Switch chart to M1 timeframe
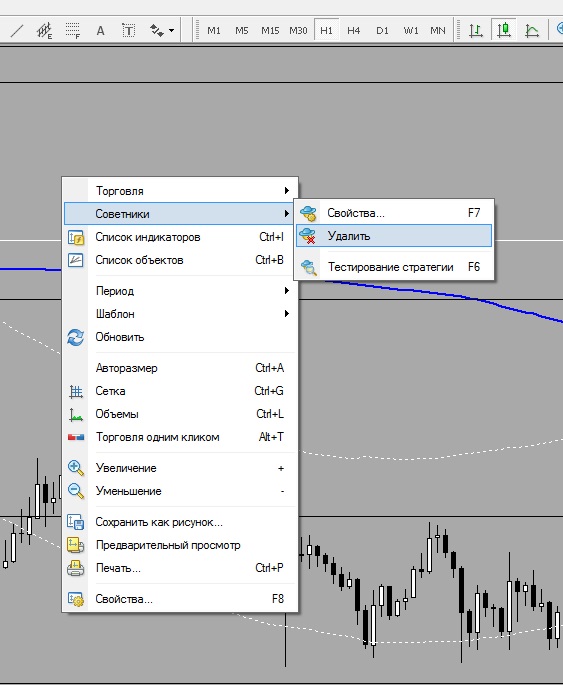This screenshot has width=563, height=685. click(x=214, y=31)
